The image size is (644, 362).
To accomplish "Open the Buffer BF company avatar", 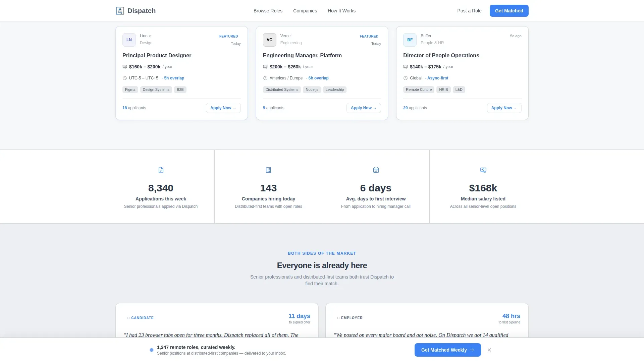I will click(x=410, y=40).
